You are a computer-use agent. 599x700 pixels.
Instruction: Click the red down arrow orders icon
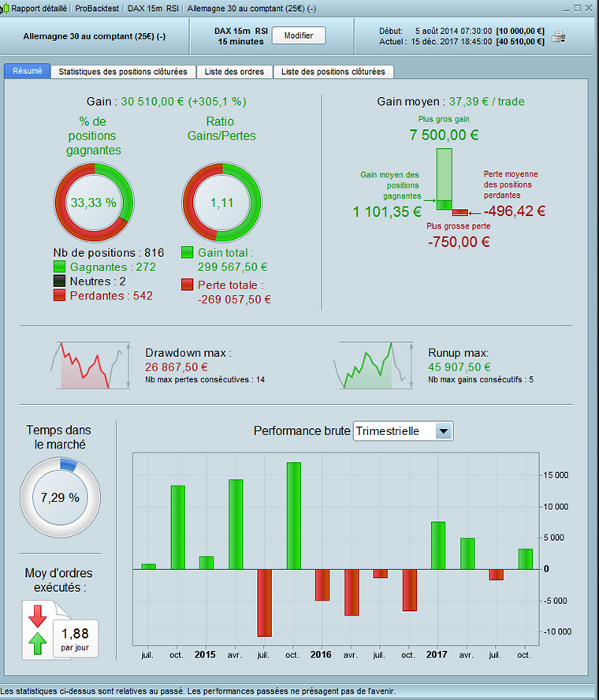coord(38,616)
